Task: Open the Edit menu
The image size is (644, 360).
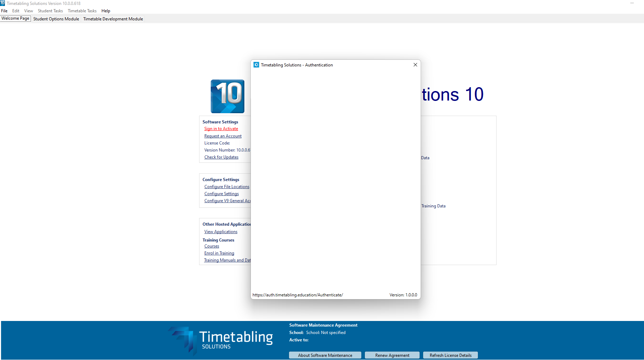Action: click(16, 11)
